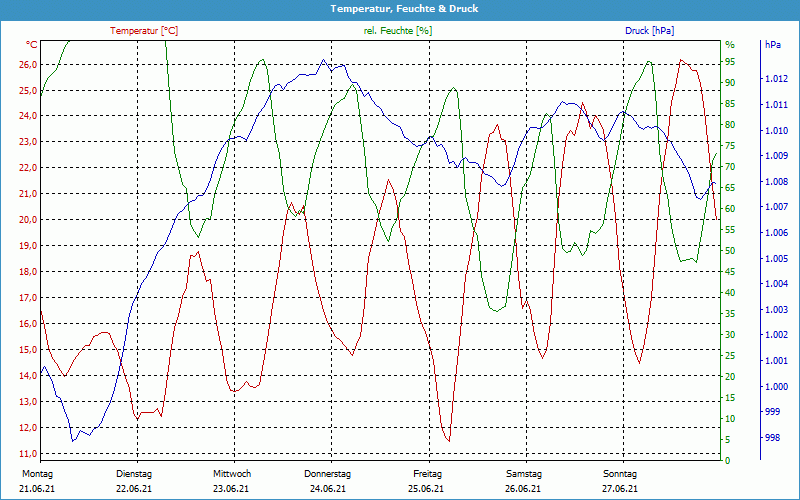Click the 1.011 pressure axis value
This screenshot has width=800, height=500.
(x=776, y=105)
